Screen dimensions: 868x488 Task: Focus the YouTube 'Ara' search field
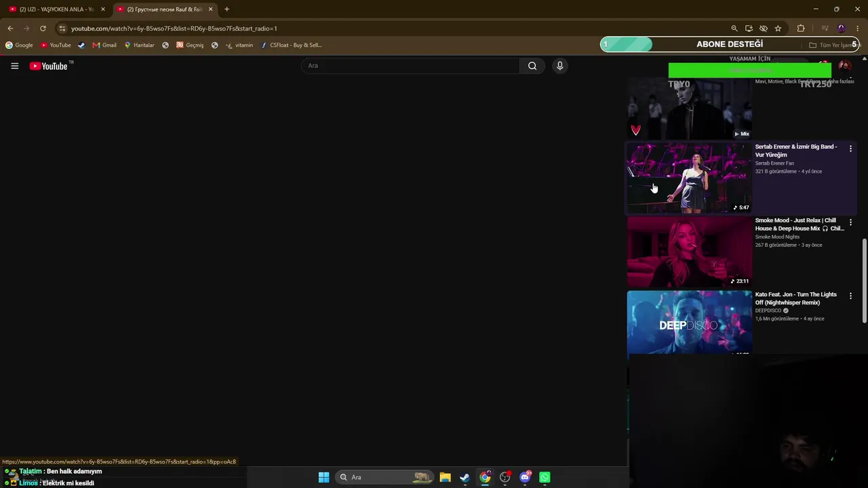click(x=410, y=66)
